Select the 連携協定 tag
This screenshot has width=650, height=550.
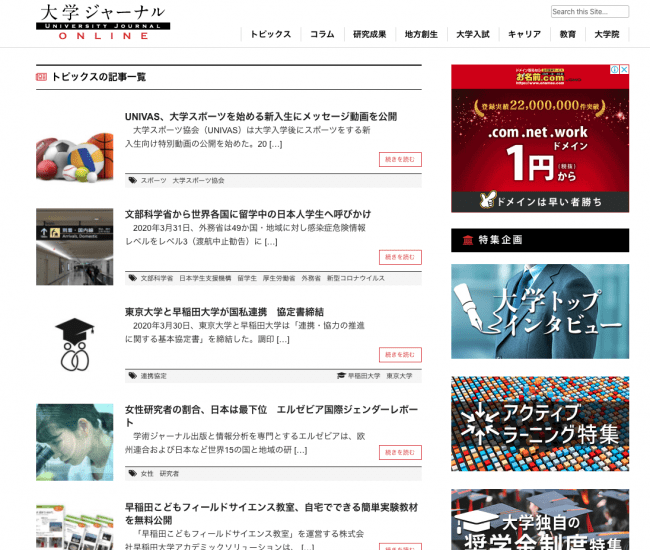pos(153,376)
